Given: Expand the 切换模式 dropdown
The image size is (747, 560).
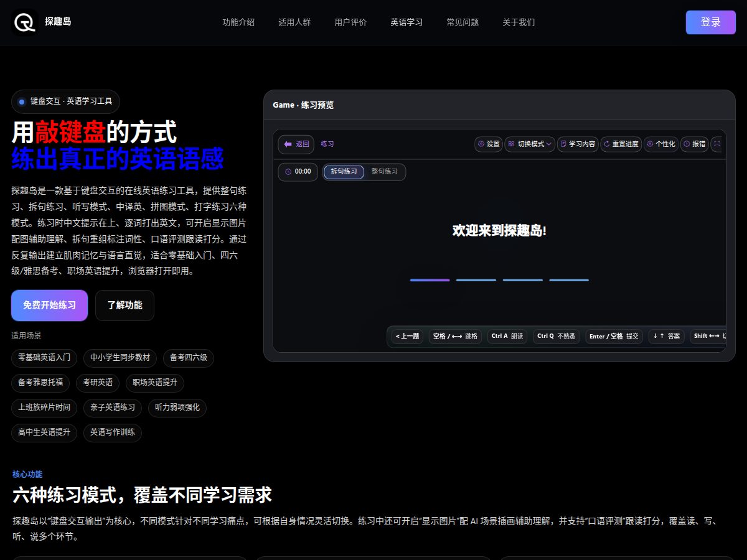Looking at the screenshot, I should click(x=530, y=144).
